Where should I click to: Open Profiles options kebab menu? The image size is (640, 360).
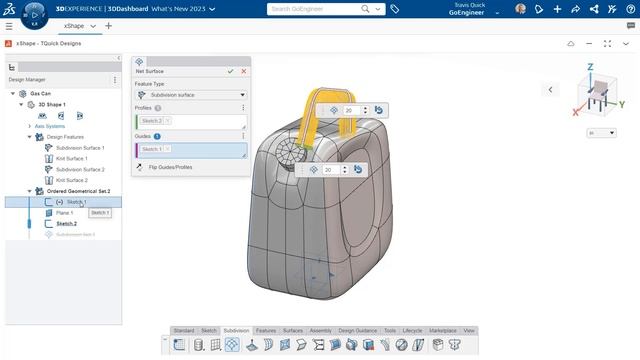(x=243, y=108)
